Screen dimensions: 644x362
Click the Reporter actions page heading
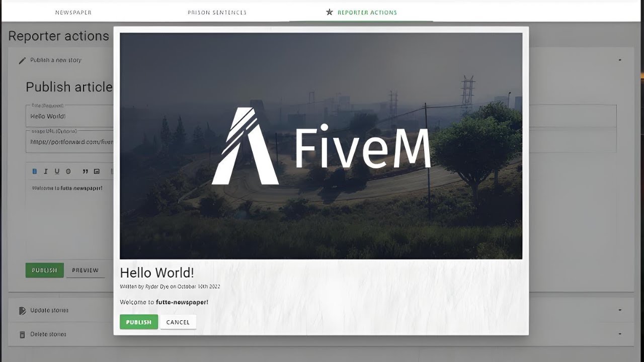(59, 36)
